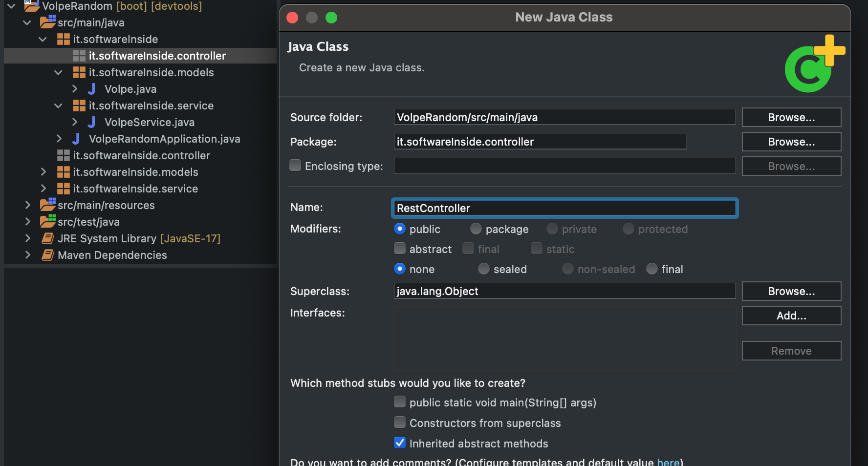Select the private modifier radio button
The width and height of the screenshot is (868, 466).
[x=552, y=229]
